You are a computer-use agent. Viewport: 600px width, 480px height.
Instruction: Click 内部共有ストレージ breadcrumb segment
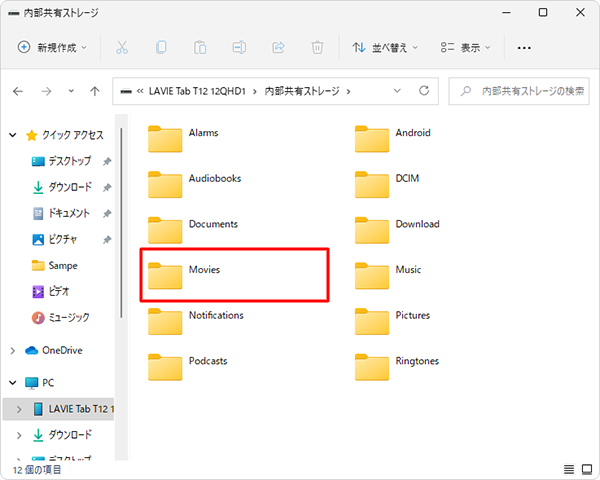302,91
